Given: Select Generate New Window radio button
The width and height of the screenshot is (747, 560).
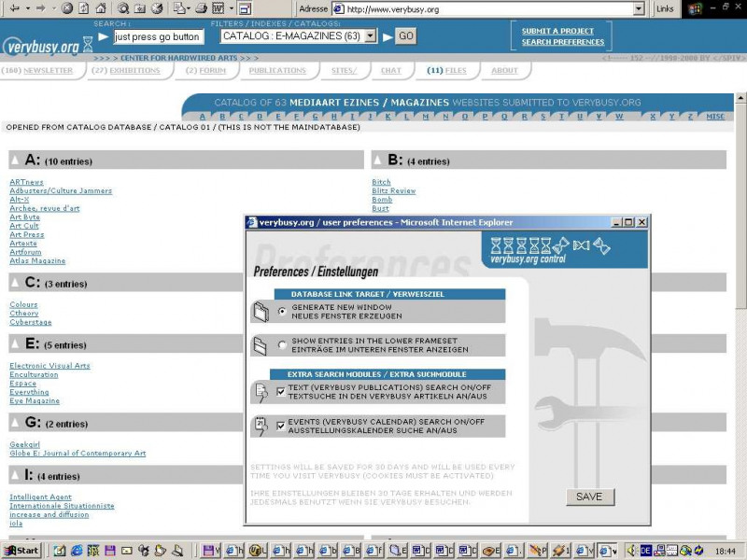Looking at the screenshot, I should (x=283, y=312).
